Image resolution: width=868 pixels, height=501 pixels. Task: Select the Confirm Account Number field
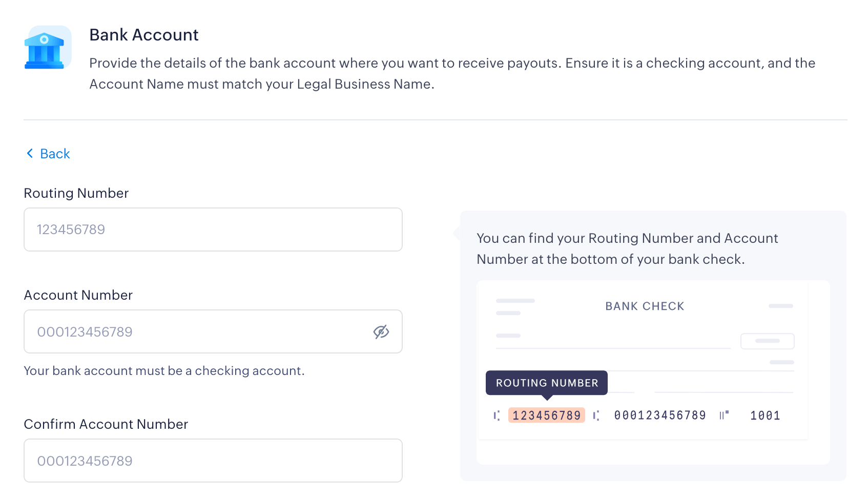[213, 461]
